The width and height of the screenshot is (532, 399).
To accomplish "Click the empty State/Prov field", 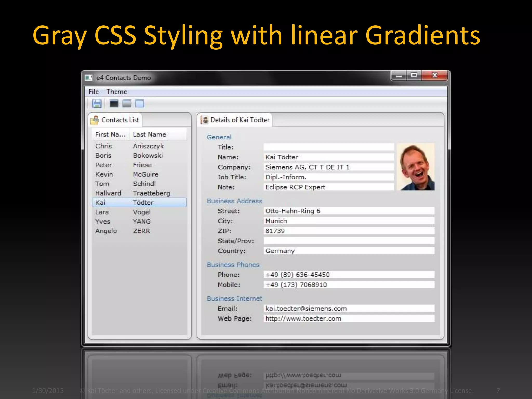I will [x=349, y=241].
